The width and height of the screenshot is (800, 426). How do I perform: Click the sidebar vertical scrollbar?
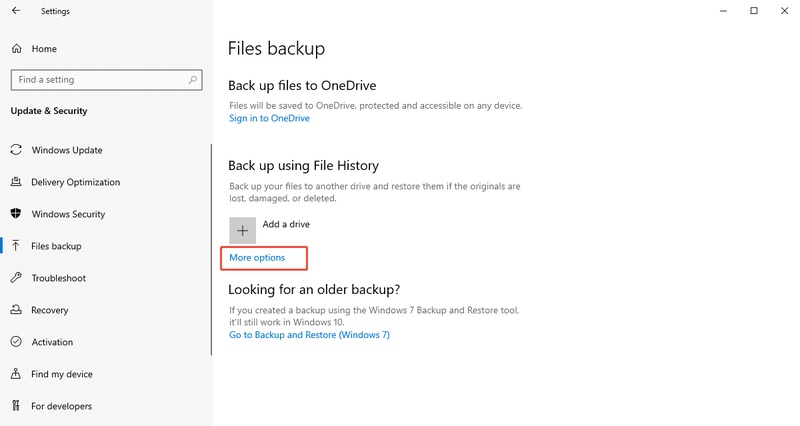click(x=211, y=249)
